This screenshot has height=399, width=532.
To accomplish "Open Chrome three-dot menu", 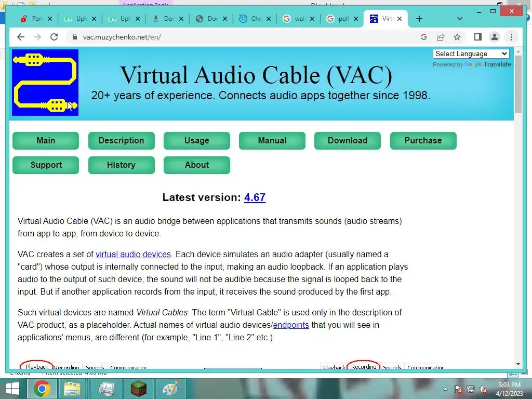I will click(511, 37).
